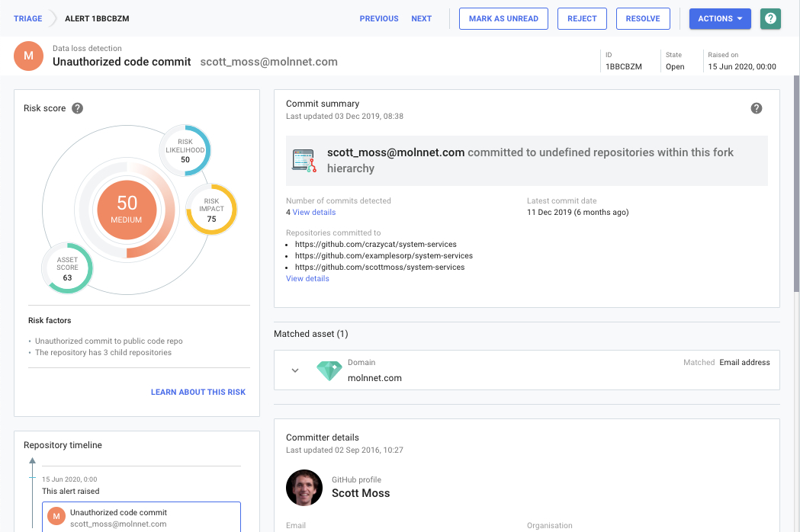
Task: Click the alert ID value 1BBCBZM
Action: point(624,67)
